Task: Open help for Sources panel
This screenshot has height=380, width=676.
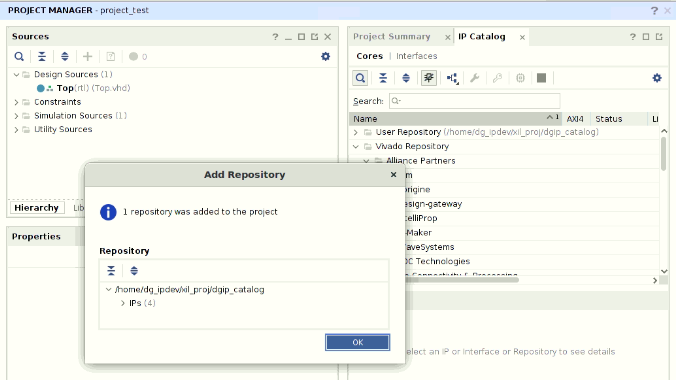Action: click(x=275, y=37)
